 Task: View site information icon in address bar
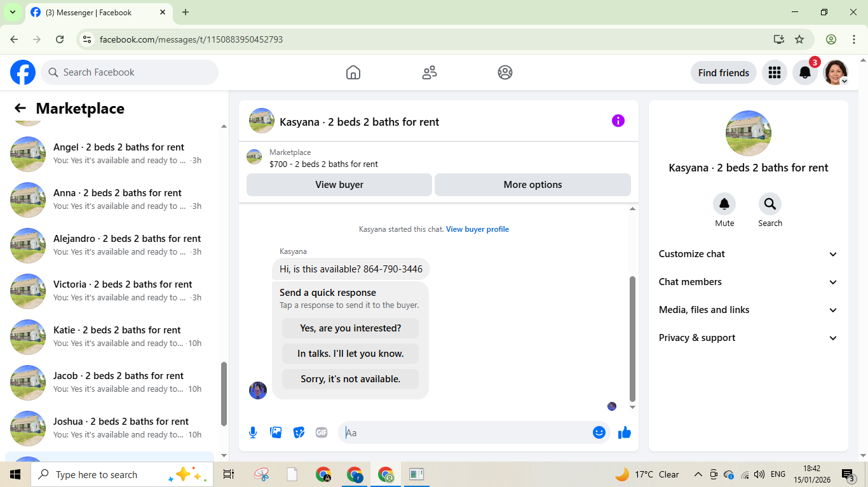(x=88, y=39)
